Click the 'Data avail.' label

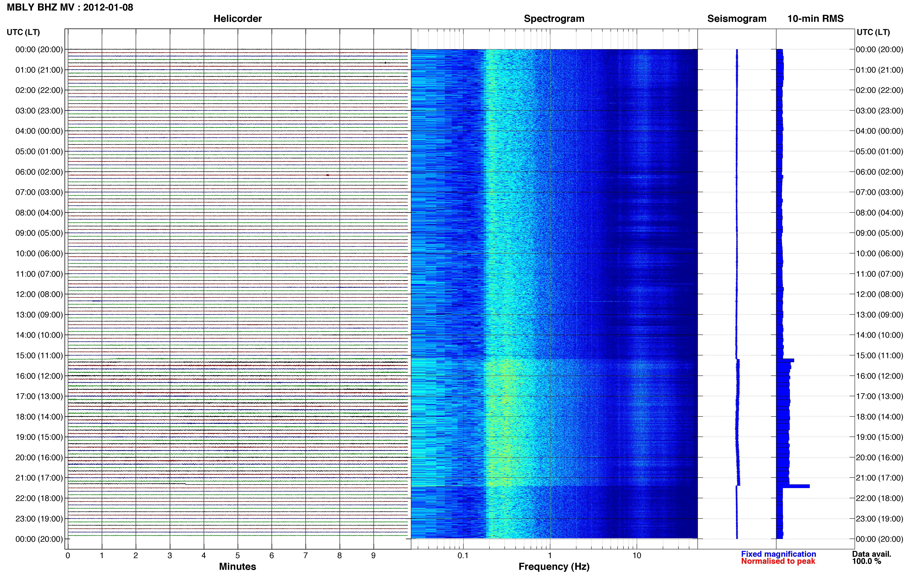872,554
